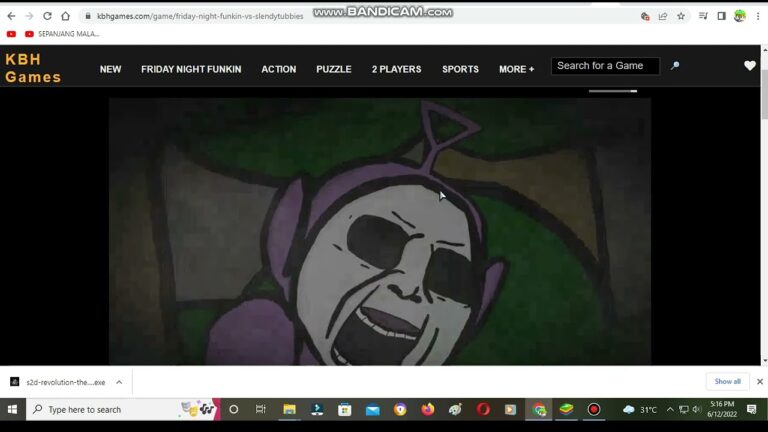Open volume control in system tray

point(696,409)
